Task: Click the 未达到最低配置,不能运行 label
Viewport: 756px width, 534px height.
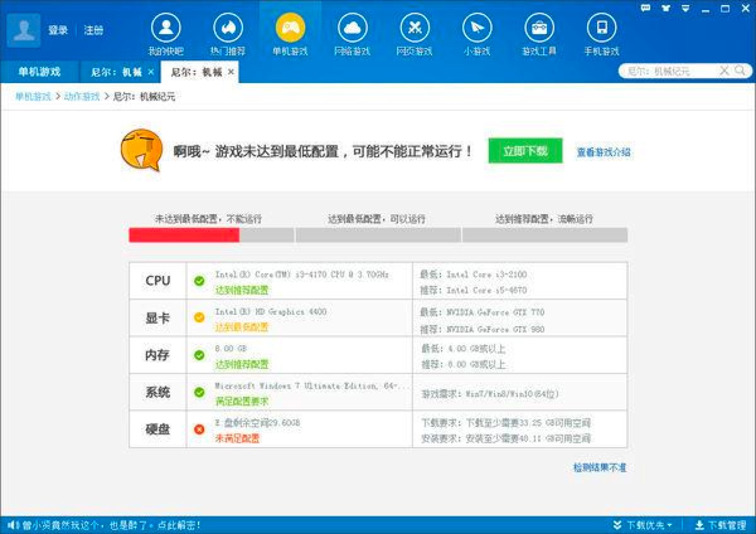Action: tap(209, 219)
